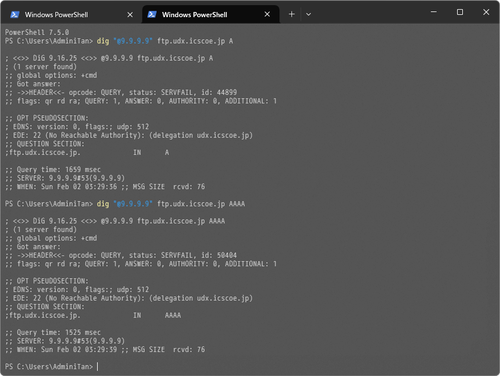Click 'Query time: 1525 msec' line
This screenshot has width=500, height=376.
(53, 332)
